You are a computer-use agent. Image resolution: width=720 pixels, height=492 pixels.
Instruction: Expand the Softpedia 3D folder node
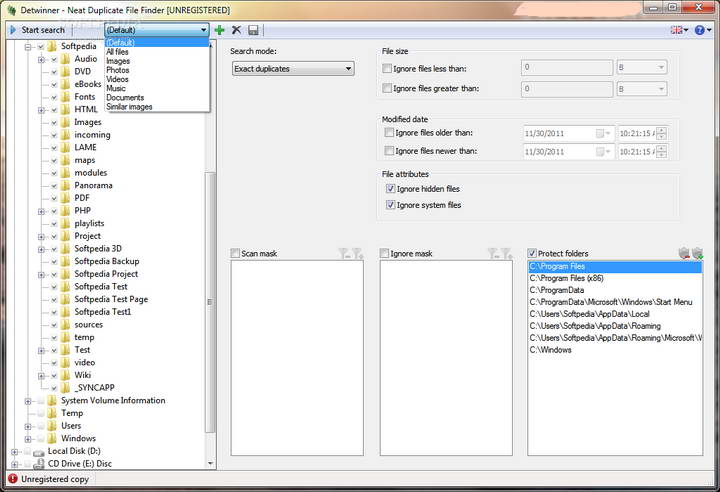[x=41, y=249]
